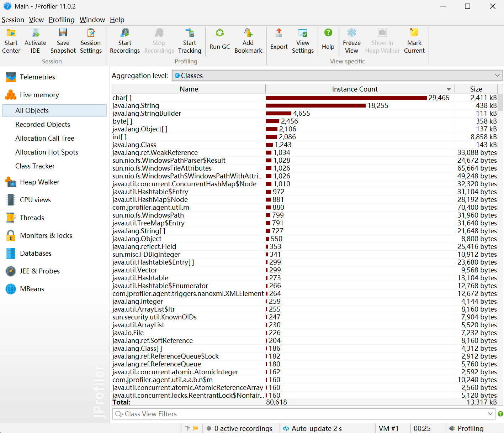504x433 pixels.
Task: Click Auto-update 2 s in status bar
Action: 312,428
